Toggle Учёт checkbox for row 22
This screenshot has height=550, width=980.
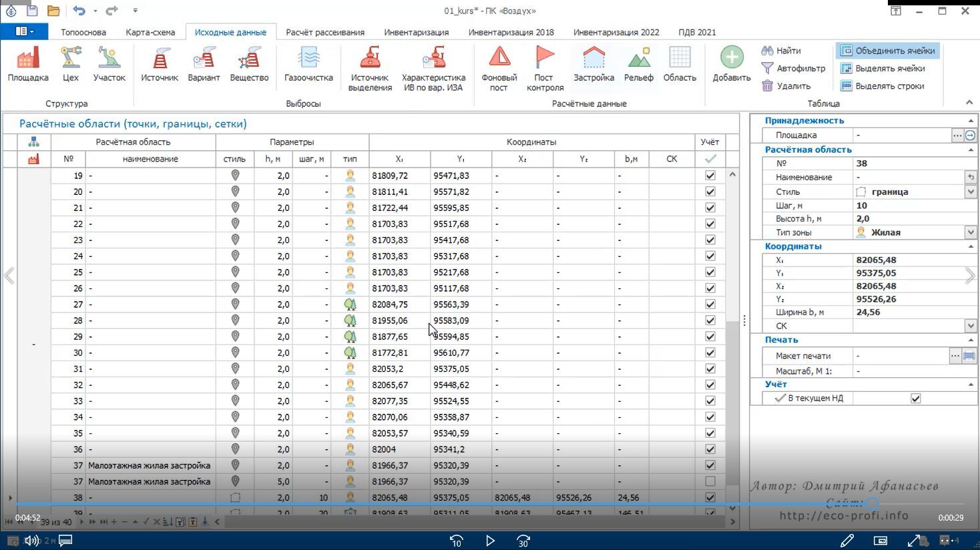point(710,224)
